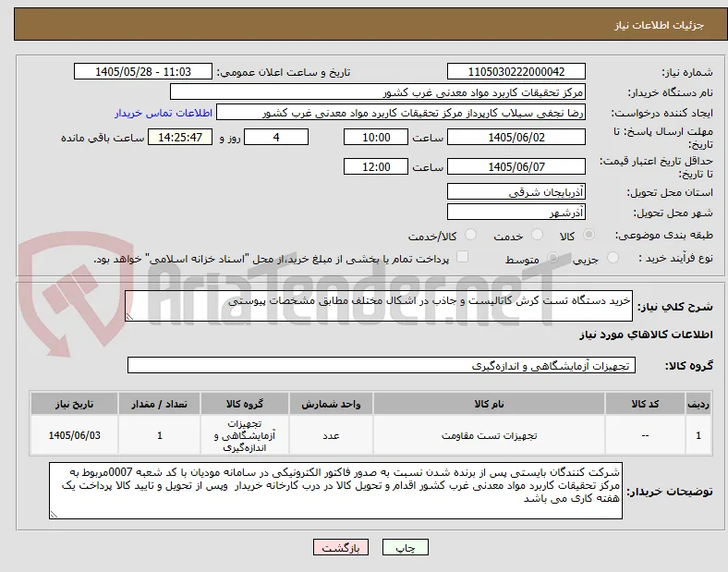
Task: Click the اطلاعات کالاهای مورد نیاز heading
Action: [x=646, y=335]
